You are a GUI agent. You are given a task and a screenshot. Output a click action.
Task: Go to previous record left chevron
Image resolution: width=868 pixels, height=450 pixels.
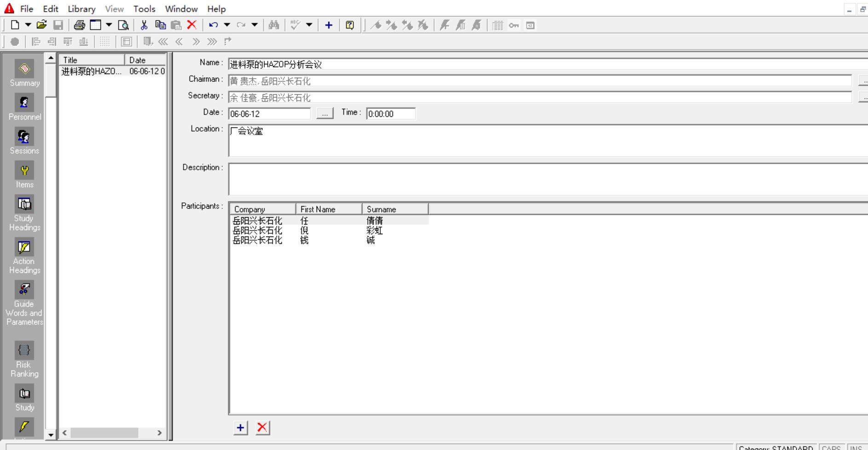[179, 41]
